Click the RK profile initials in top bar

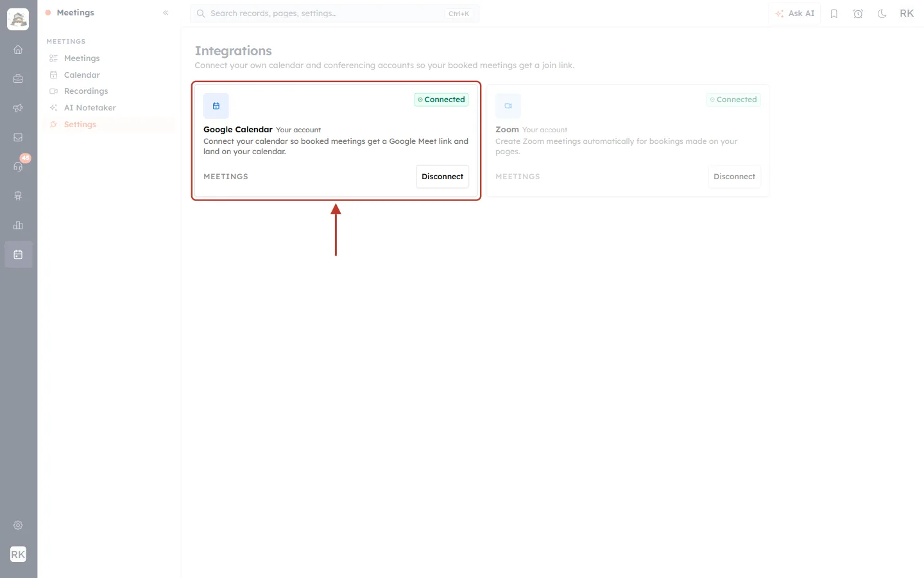point(907,13)
